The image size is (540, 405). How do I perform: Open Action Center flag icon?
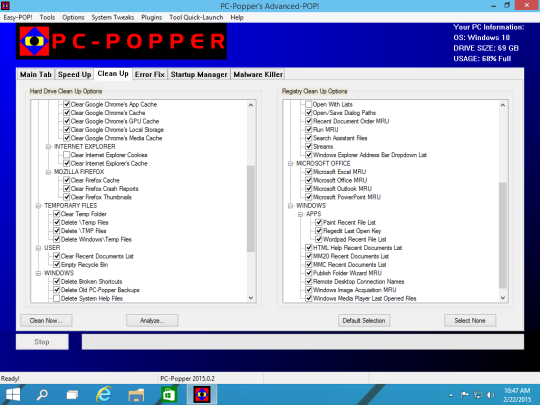click(465, 395)
